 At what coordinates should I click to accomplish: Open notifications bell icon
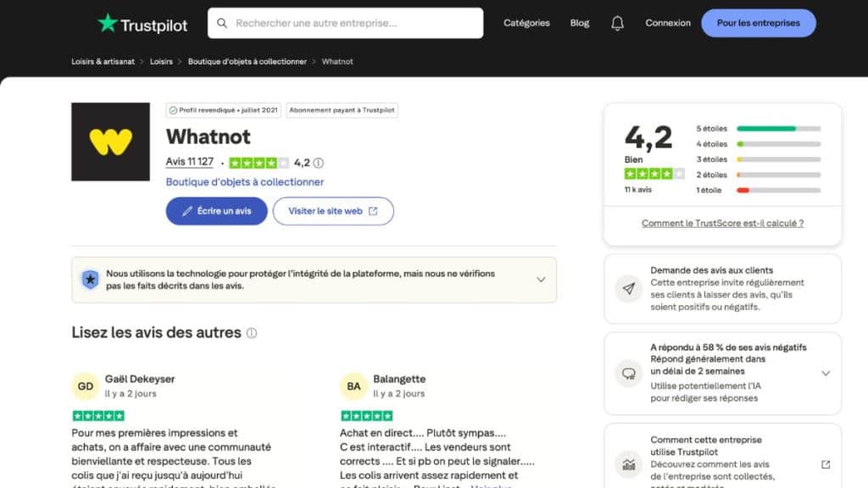point(617,23)
